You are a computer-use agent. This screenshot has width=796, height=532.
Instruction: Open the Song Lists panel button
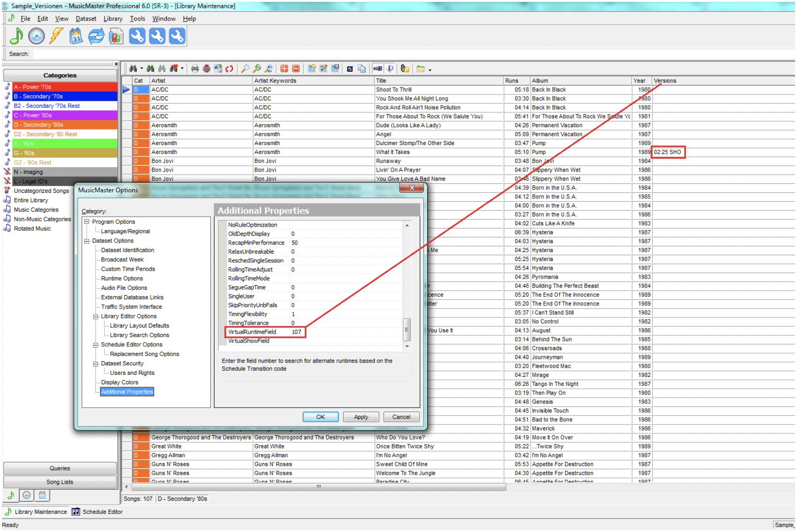[60, 482]
